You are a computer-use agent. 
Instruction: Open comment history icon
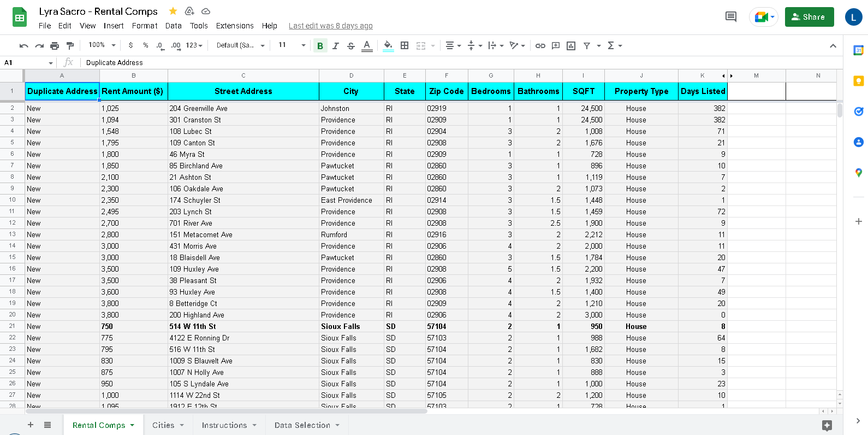[730, 17]
